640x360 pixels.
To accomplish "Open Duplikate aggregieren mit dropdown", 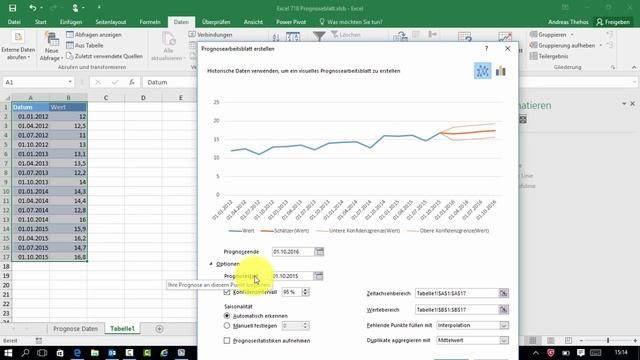I will 504,340.
